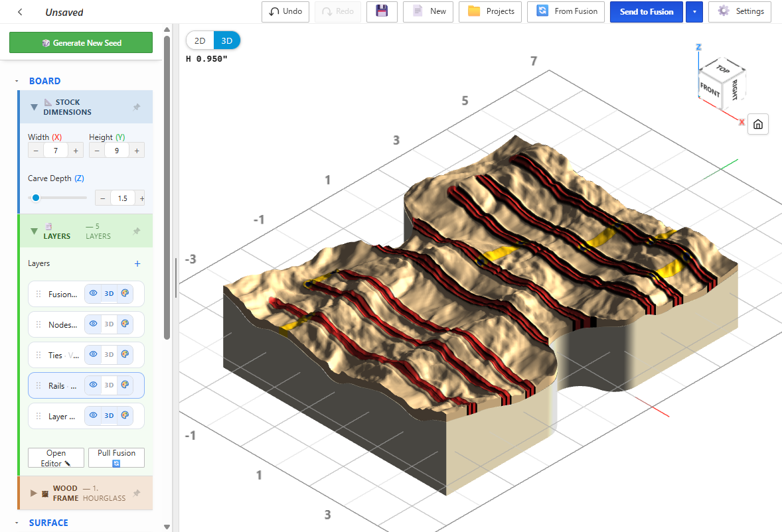
Task: Click Send to Fusion
Action: click(647, 12)
